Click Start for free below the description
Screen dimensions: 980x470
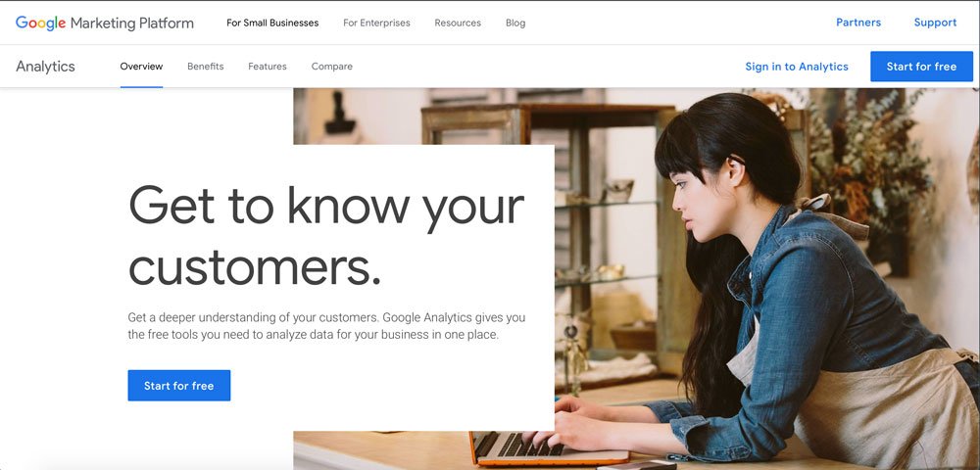coord(179,386)
